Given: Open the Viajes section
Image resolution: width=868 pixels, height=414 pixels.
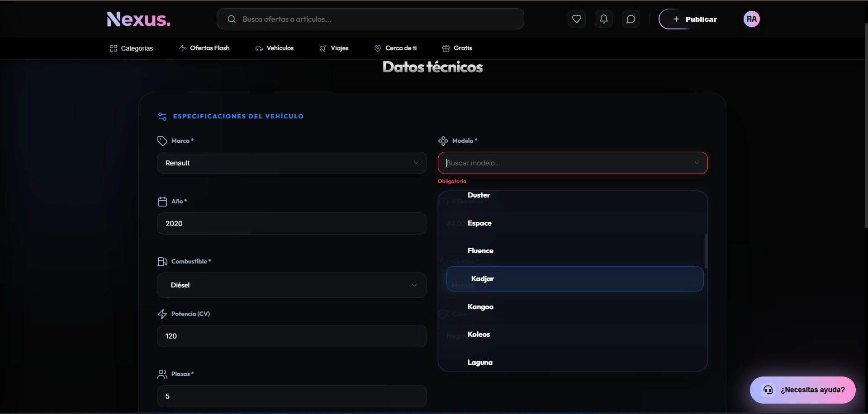Looking at the screenshot, I should click(x=334, y=48).
